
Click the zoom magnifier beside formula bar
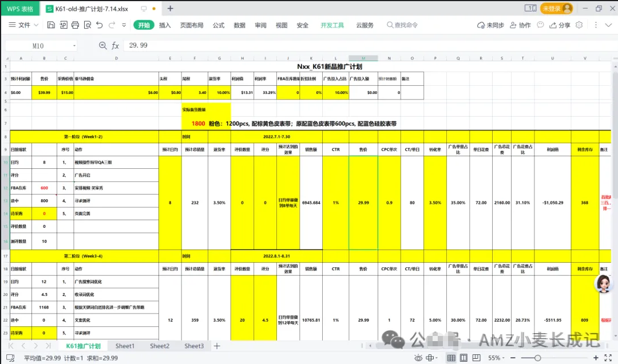103,46
